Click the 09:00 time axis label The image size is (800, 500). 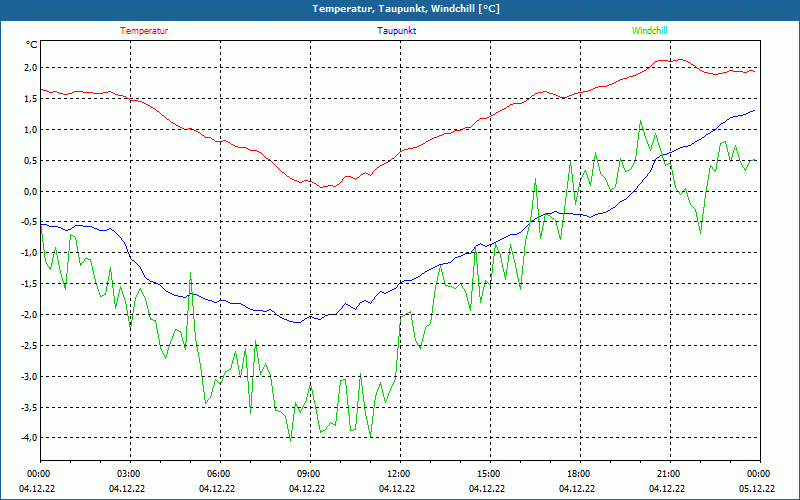310,474
